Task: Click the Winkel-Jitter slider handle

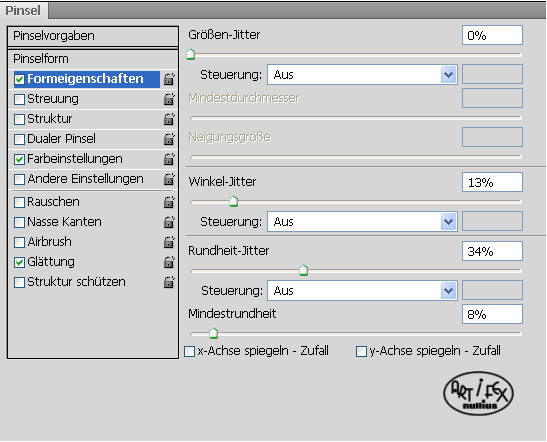Action: [x=234, y=201]
